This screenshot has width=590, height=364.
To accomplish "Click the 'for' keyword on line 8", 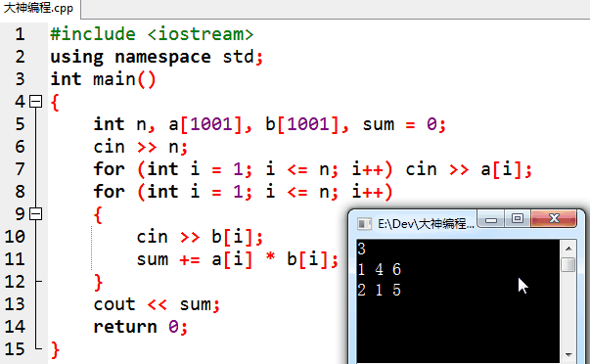I will pos(110,191).
